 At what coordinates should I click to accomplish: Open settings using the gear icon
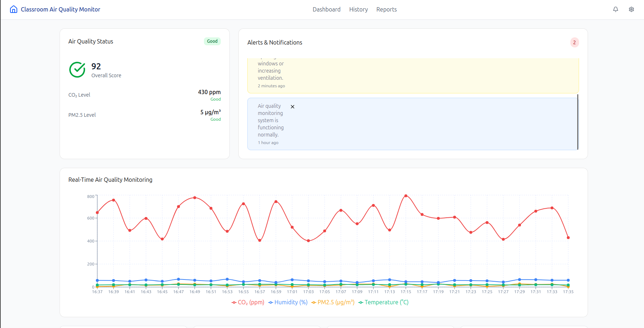pyautogui.click(x=631, y=9)
